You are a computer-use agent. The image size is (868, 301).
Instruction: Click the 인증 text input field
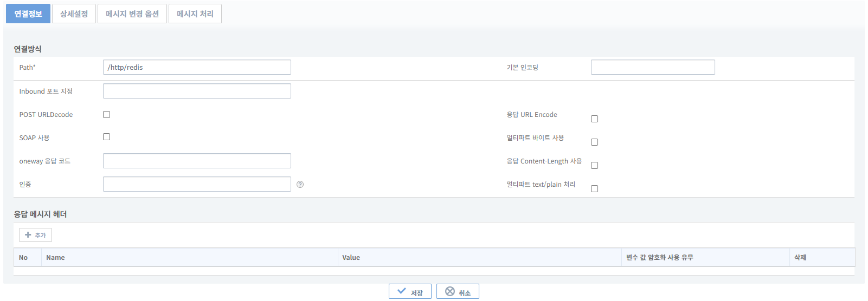[197, 184]
